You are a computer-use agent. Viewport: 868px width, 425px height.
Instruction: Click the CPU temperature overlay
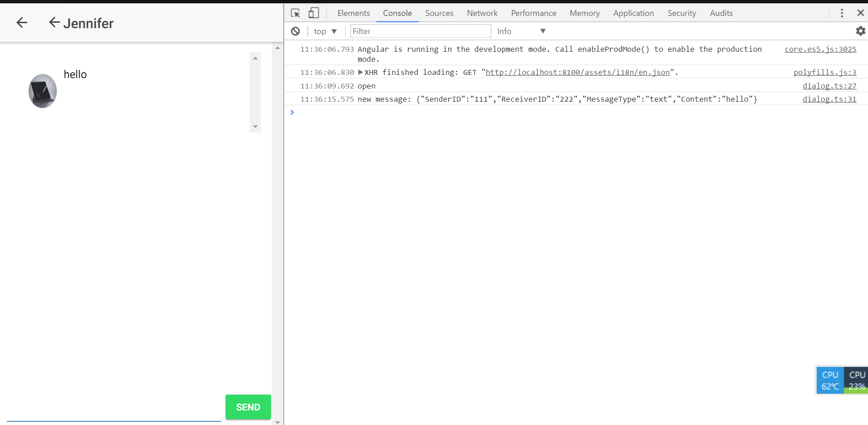pyautogui.click(x=830, y=380)
